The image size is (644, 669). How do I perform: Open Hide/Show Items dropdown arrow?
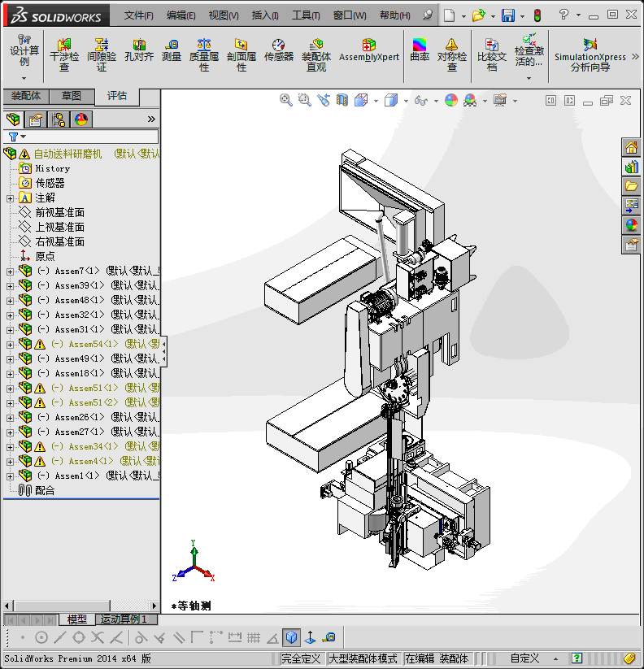436,101
